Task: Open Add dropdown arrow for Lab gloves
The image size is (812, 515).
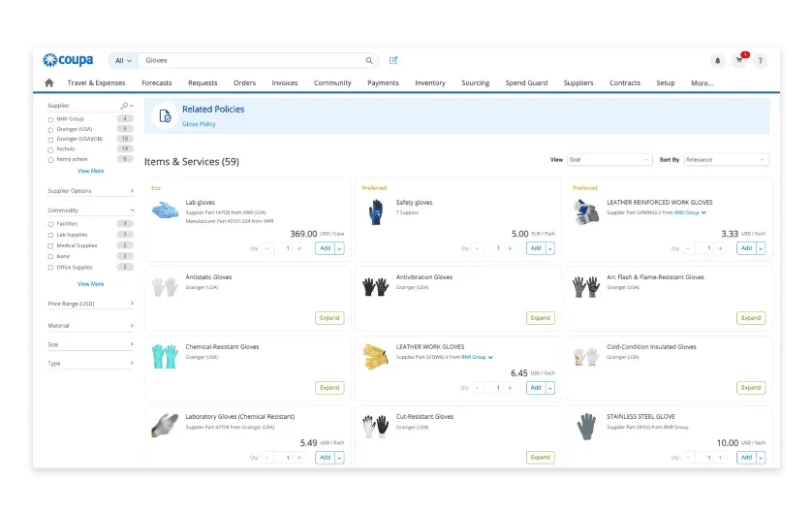Action: (340, 248)
